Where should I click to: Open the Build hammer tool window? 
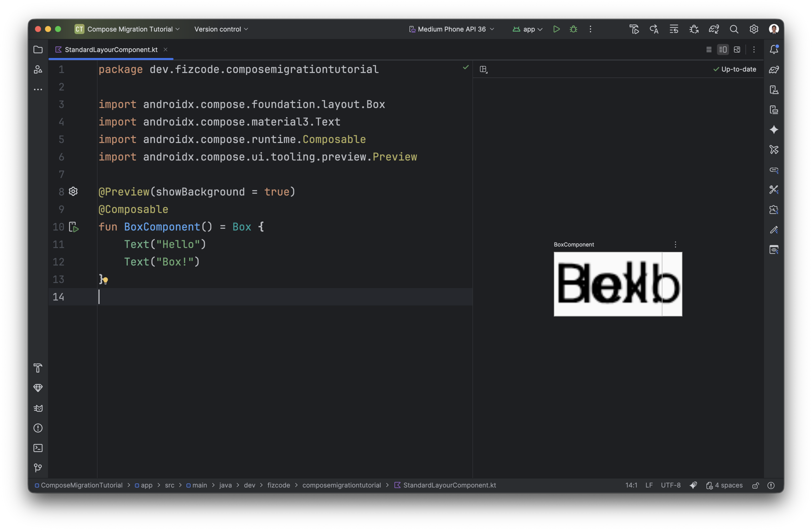coord(38,368)
